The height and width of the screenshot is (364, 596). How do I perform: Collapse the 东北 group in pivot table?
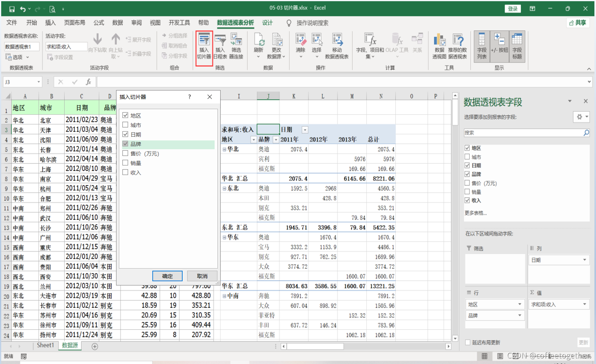(x=224, y=189)
